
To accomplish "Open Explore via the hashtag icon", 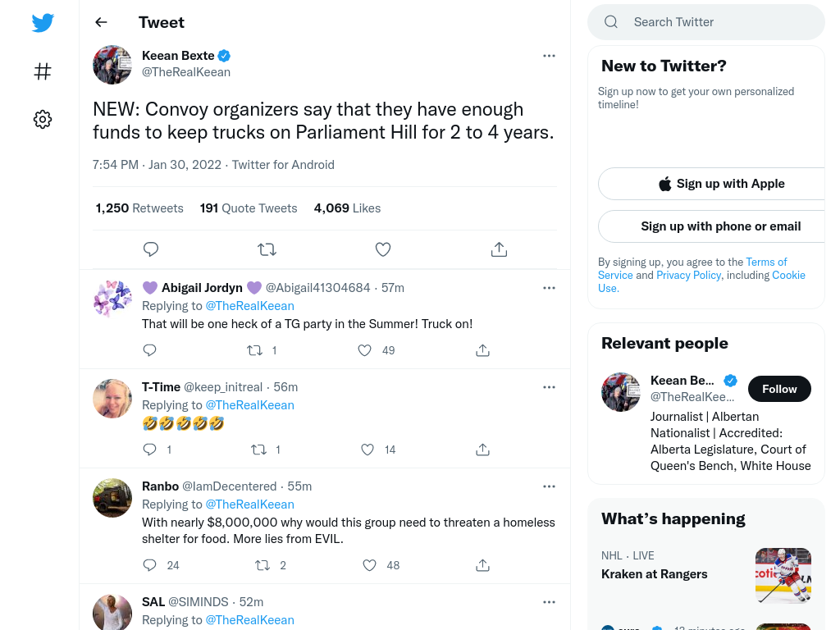I will pos(43,71).
